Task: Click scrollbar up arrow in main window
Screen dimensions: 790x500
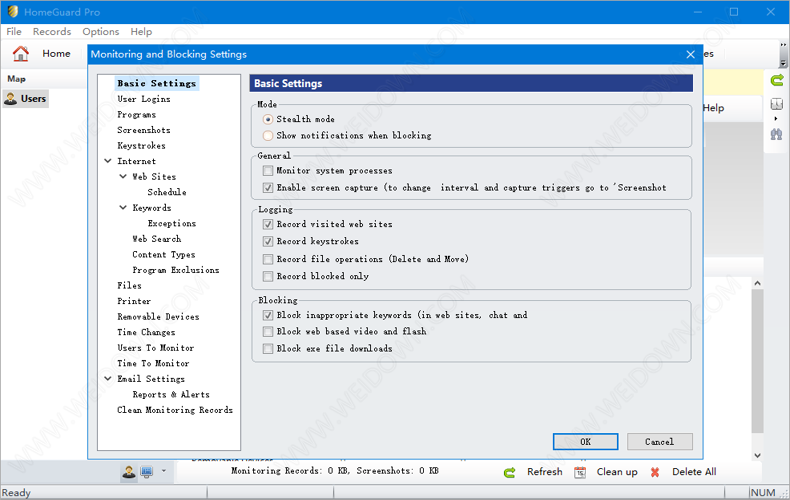Action: [x=757, y=283]
